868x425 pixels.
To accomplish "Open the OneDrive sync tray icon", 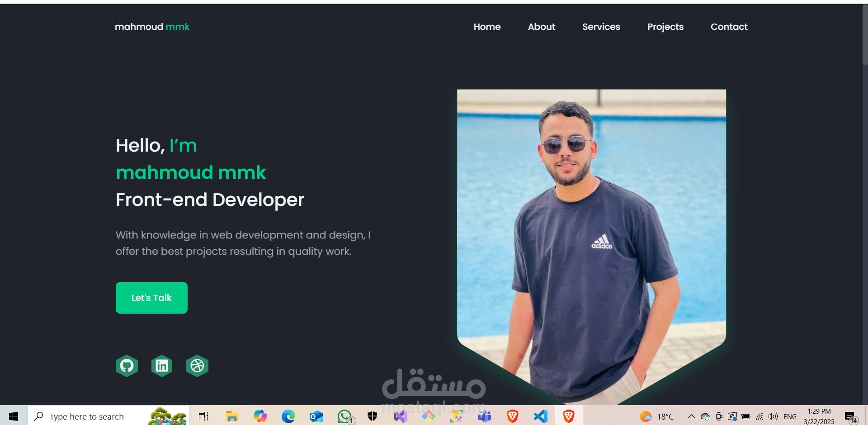I will point(705,416).
